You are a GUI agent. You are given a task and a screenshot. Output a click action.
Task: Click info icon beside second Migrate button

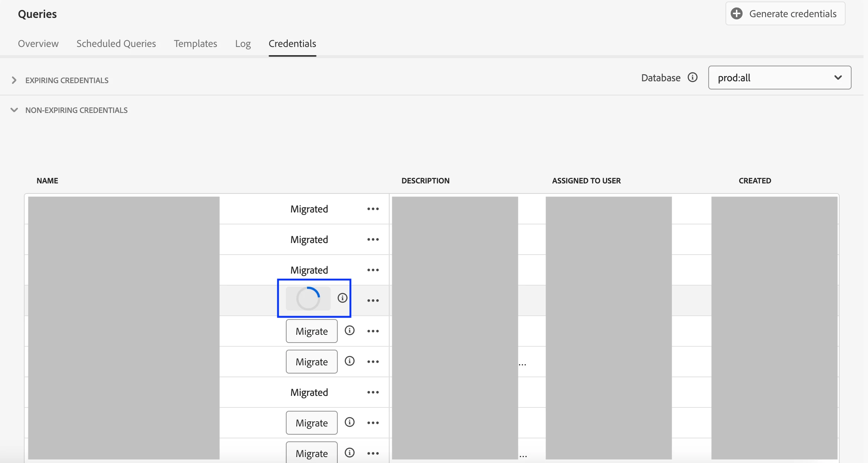pos(349,361)
